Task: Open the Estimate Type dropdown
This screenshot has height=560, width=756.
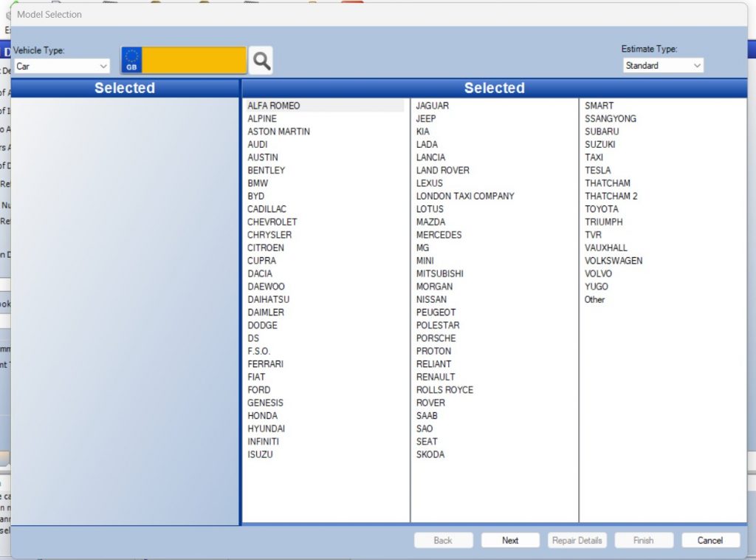Action: tap(663, 65)
